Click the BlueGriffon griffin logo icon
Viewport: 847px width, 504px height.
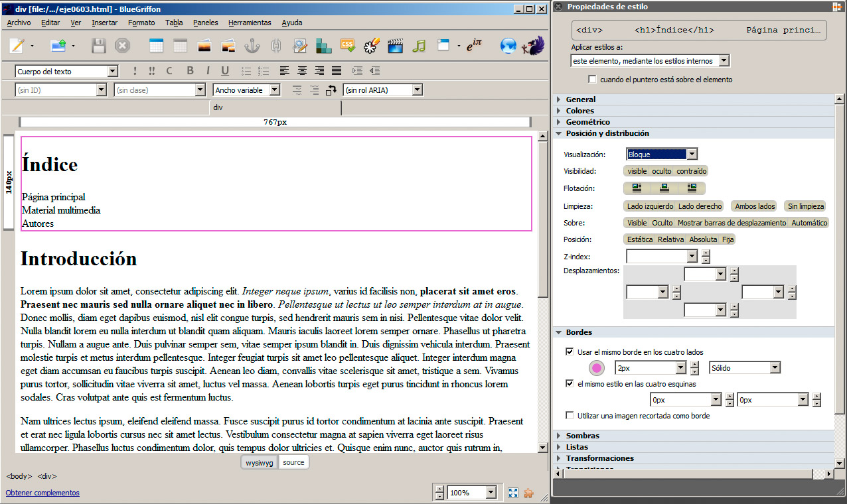point(533,46)
